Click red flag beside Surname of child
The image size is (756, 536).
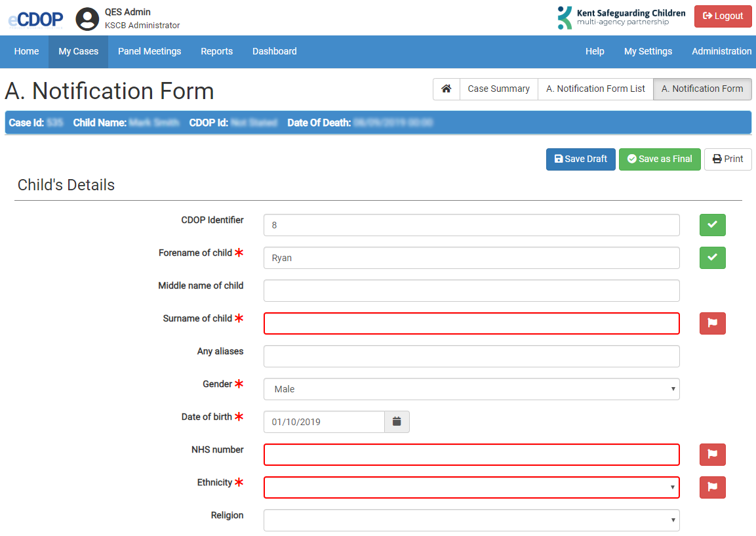[712, 323]
